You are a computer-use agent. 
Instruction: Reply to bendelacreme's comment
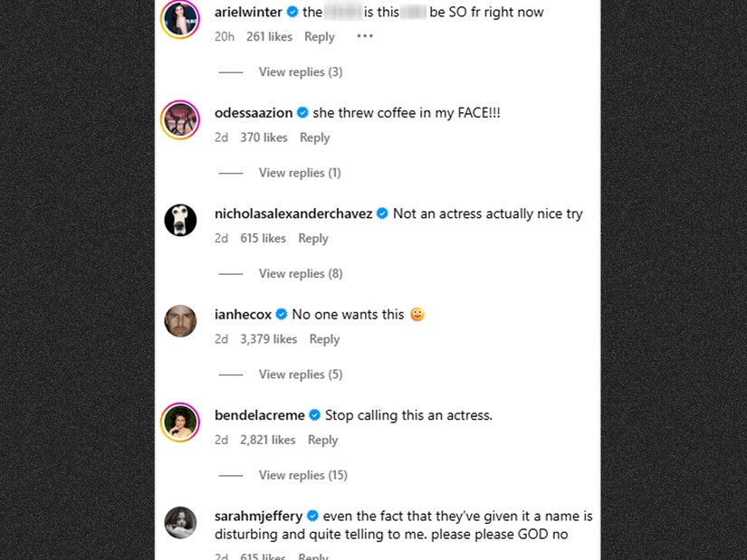pos(322,440)
